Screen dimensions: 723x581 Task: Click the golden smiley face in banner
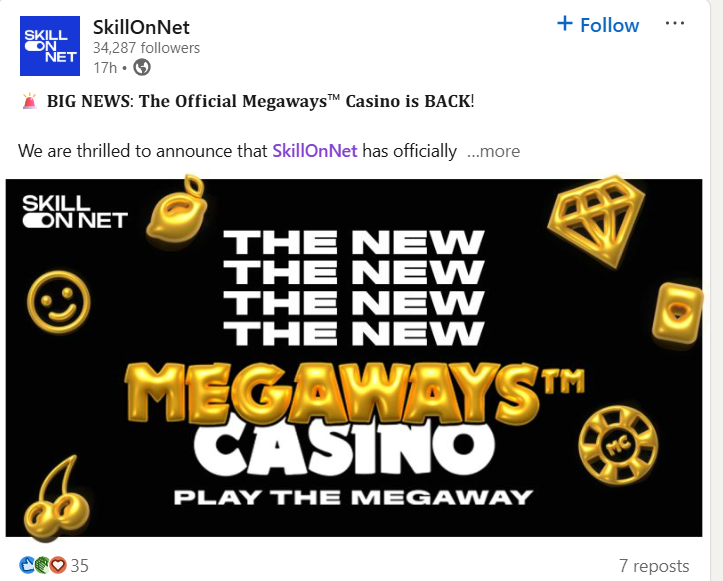pyautogui.click(x=59, y=302)
